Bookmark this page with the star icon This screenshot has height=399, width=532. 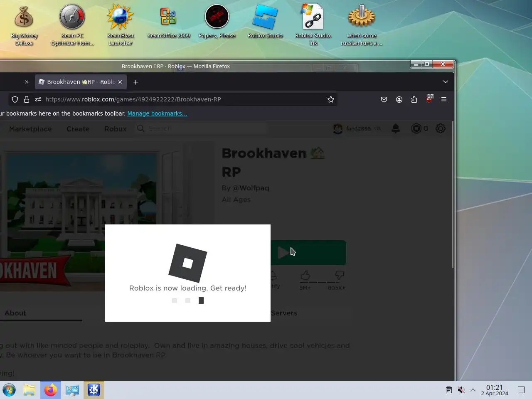(x=331, y=99)
